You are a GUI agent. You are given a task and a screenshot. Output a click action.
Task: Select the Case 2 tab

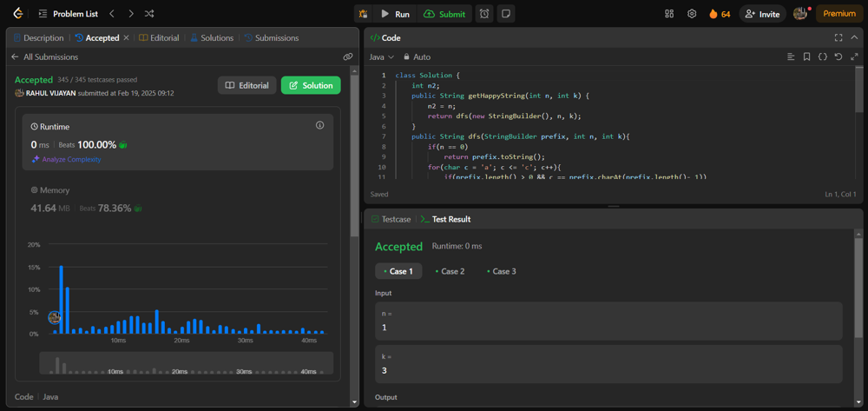[x=450, y=271]
